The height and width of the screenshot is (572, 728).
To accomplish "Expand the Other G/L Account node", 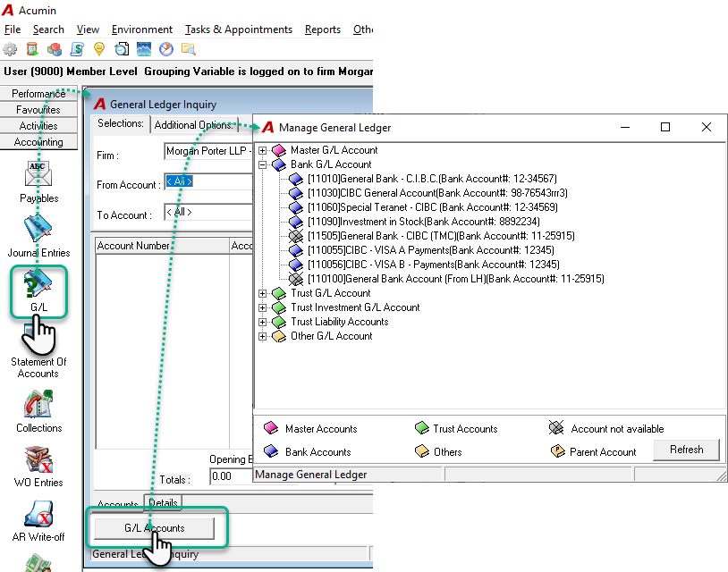I will pos(262,336).
